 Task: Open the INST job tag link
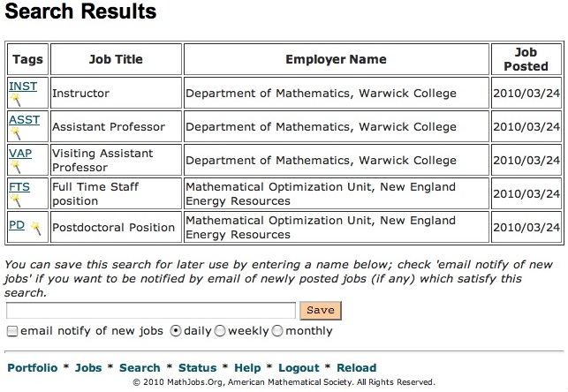(23, 87)
